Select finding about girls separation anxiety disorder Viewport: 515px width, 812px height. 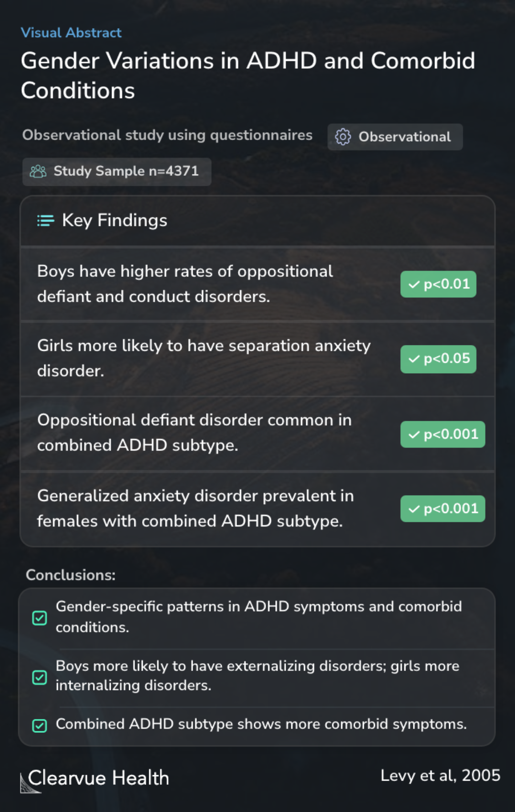[257, 358]
